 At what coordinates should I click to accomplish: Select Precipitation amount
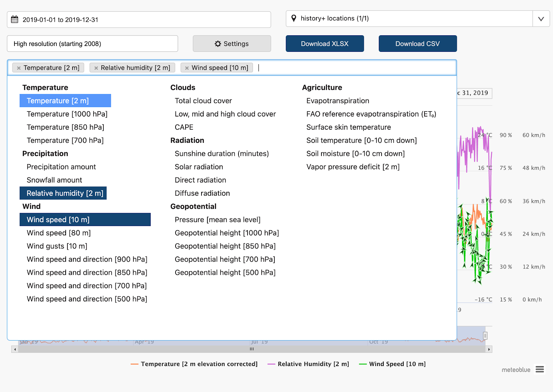coord(61,167)
